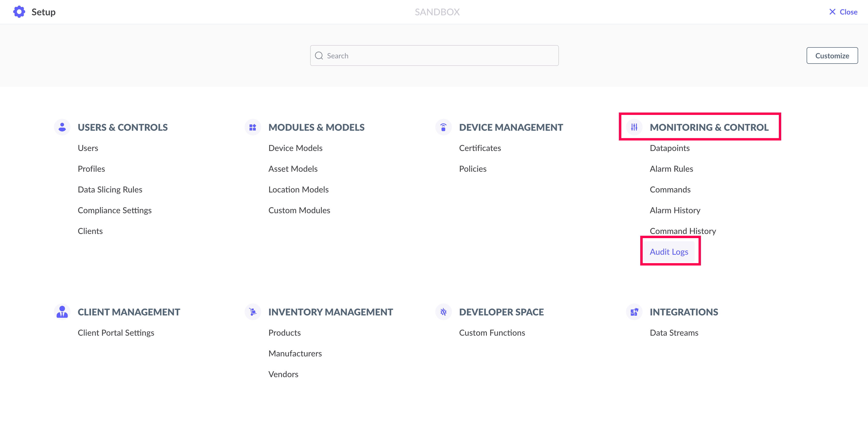Image resolution: width=868 pixels, height=428 pixels.
Task: Open Data Slicing Rules
Action: [110, 189]
